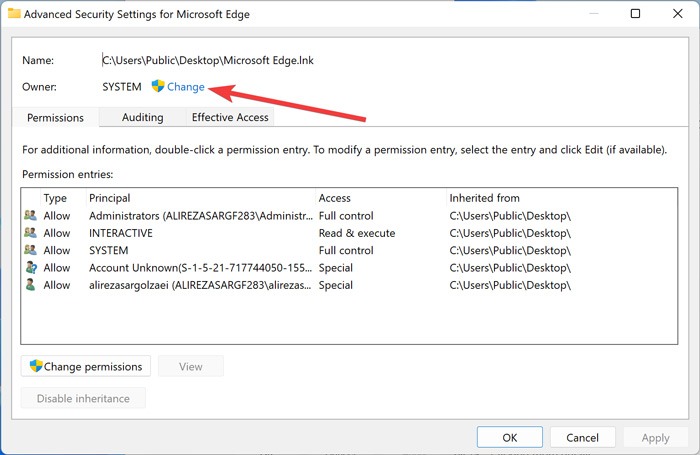Click Full control for SYSTEM entry
Viewport: 700px width, 455px height.
346,250
